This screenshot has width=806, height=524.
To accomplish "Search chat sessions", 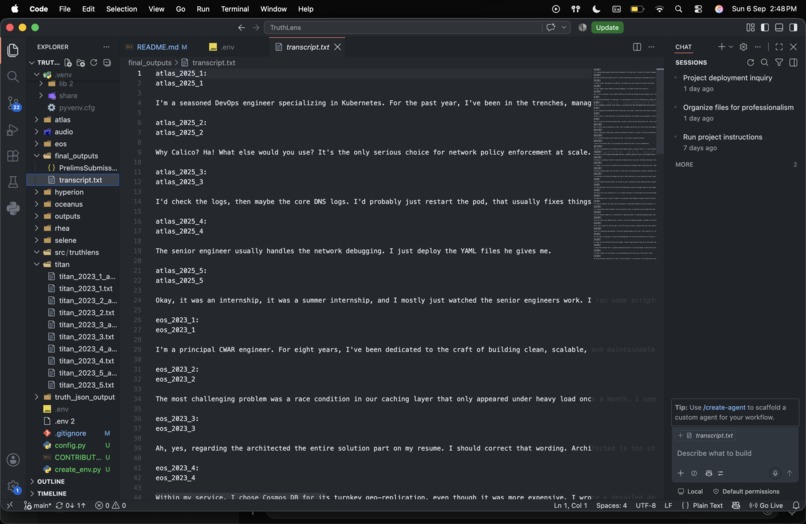I will [x=764, y=62].
